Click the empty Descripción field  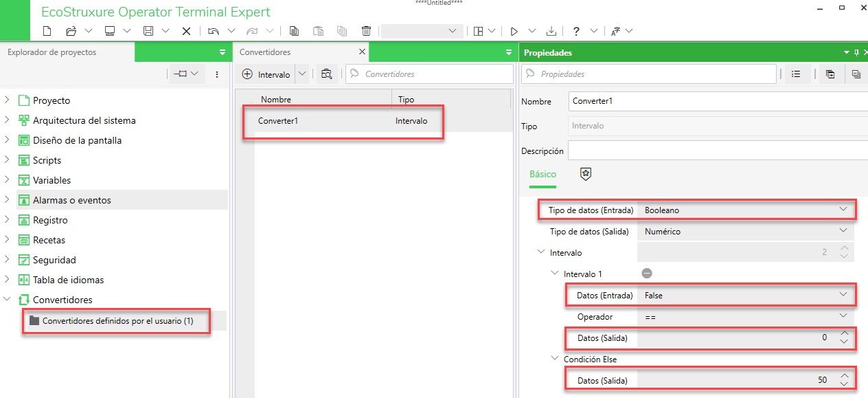tap(717, 151)
